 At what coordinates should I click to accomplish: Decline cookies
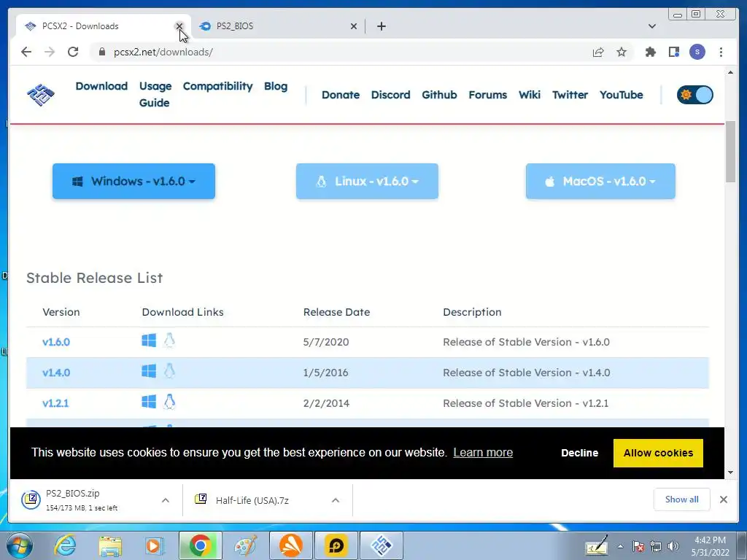click(579, 453)
